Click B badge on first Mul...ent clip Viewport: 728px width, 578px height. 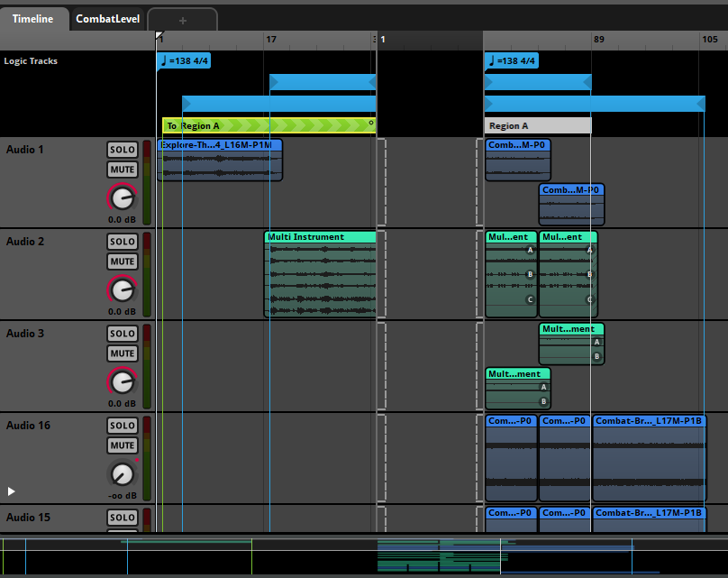(530, 274)
